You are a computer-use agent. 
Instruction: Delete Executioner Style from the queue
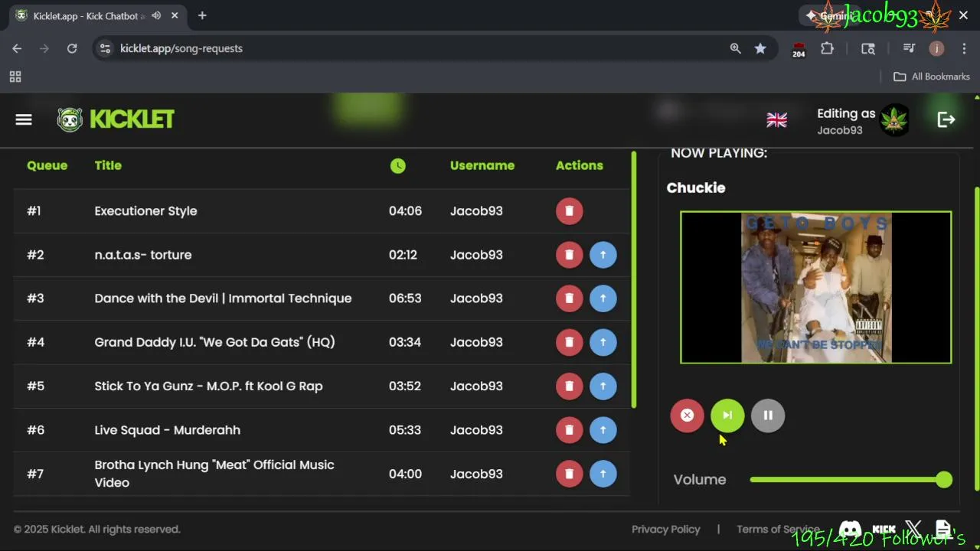pos(569,211)
